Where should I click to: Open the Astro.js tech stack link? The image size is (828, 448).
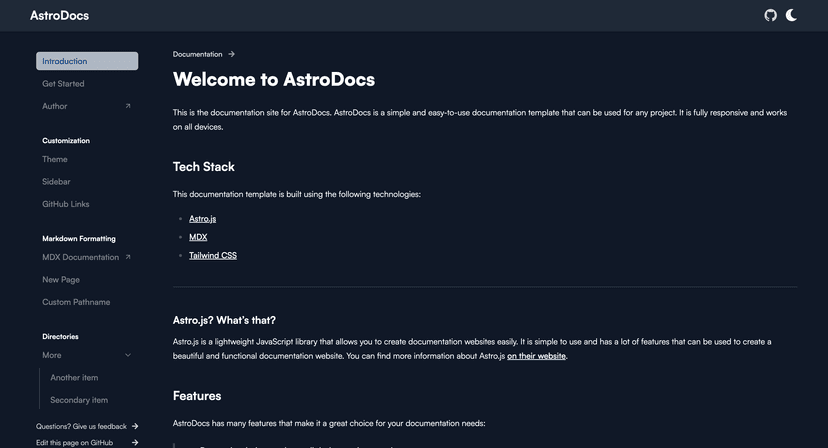202,218
